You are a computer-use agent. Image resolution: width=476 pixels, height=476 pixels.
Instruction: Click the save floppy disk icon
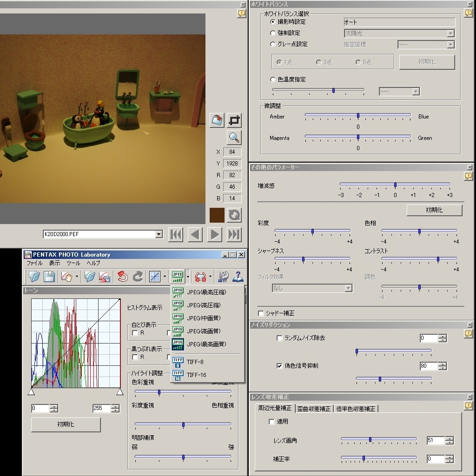(x=49, y=277)
